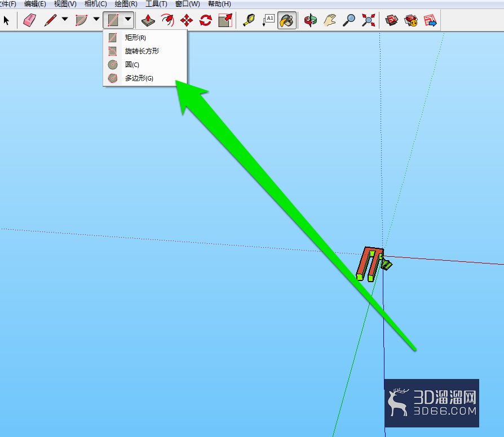The image size is (504, 437).
Task: Open the 视图(V) menu
Action: click(65, 4)
